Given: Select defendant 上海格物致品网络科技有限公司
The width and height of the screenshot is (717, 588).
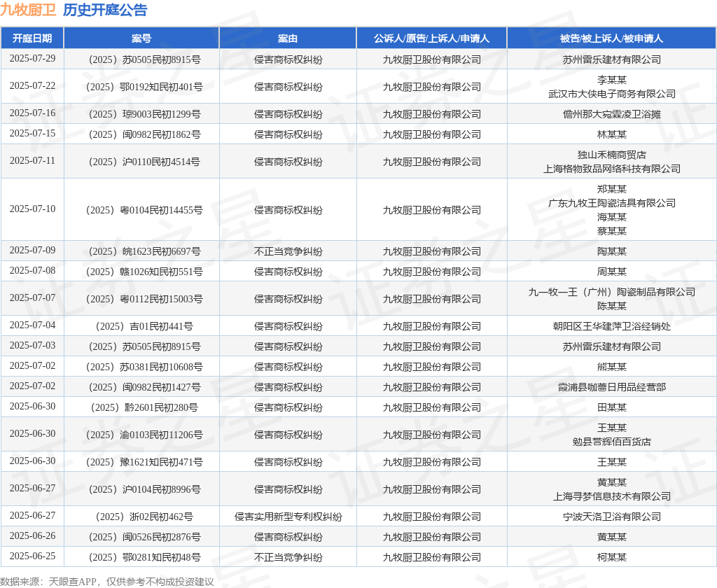Looking at the screenshot, I should click(612, 169).
